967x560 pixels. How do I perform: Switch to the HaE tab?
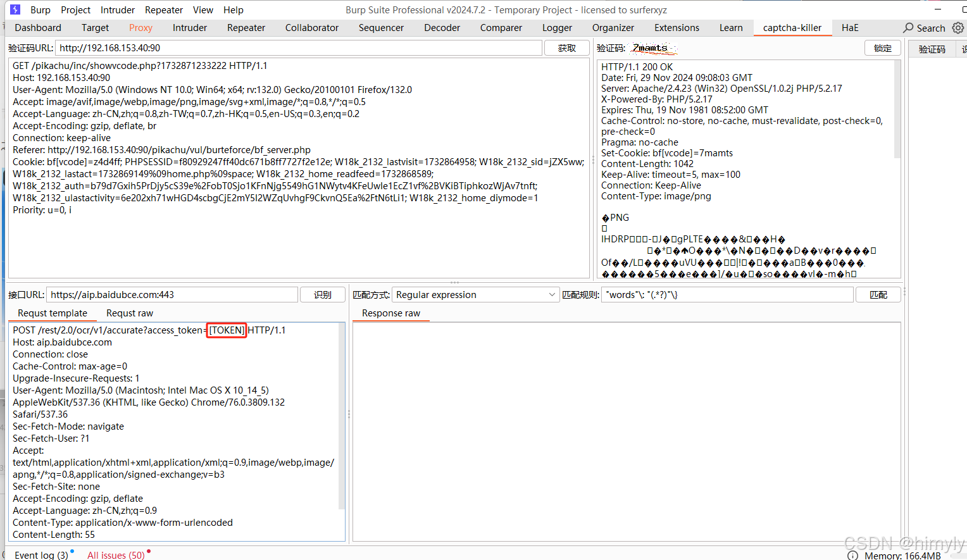click(x=850, y=28)
